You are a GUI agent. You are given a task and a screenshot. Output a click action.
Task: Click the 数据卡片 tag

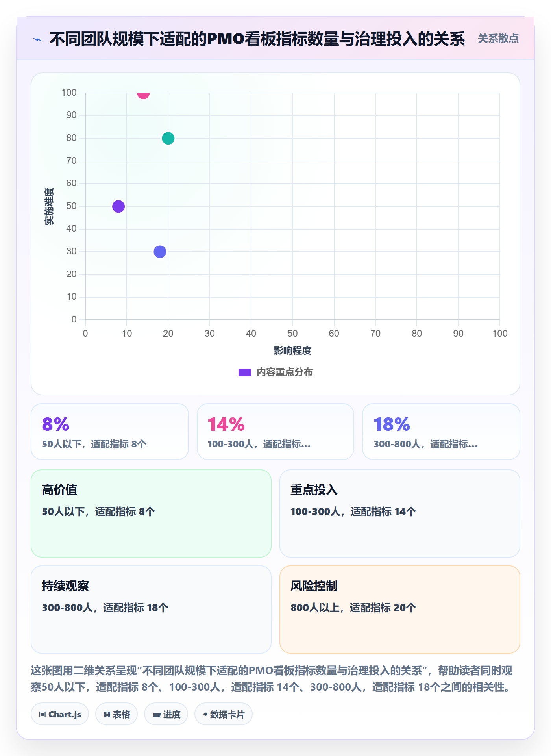tap(224, 714)
